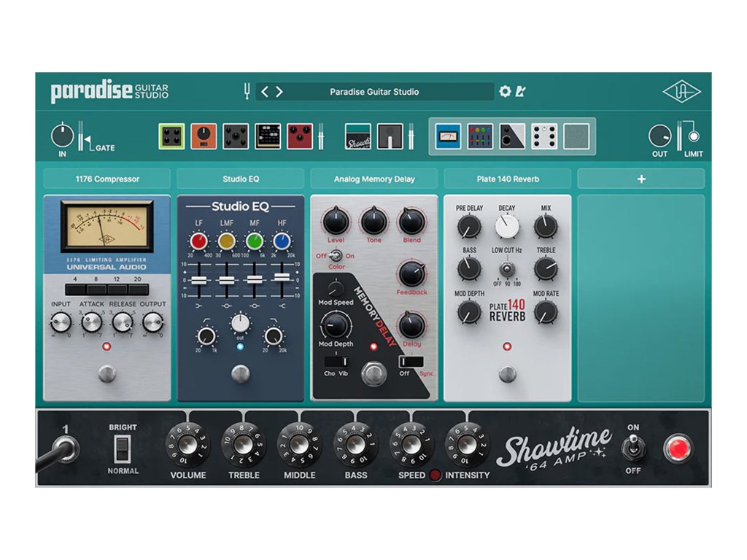Switch the Plate 140 LOW CUT Hz selector
Image resolution: width=747 pixels, height=560 pixels.
[507, 270]
